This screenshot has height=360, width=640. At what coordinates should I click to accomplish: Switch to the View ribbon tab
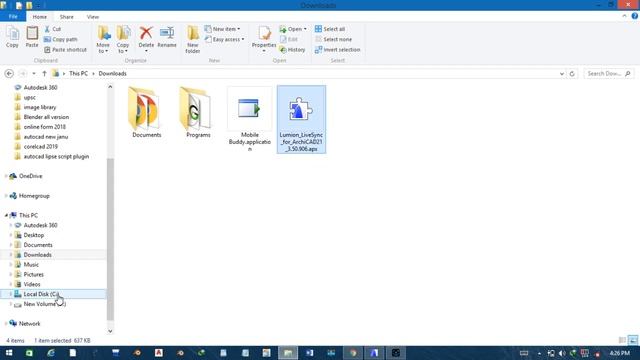point(93,17)
